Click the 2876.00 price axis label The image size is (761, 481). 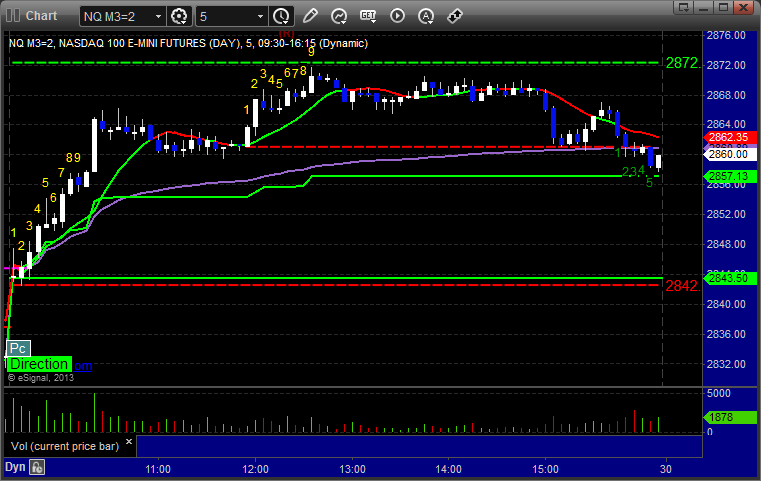(x=726, y=35)
